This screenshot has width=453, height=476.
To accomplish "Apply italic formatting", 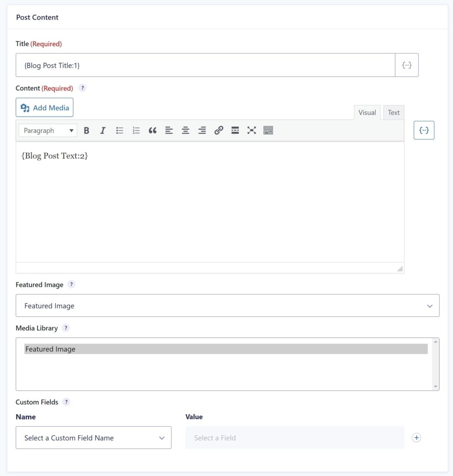I will (103, 130).
